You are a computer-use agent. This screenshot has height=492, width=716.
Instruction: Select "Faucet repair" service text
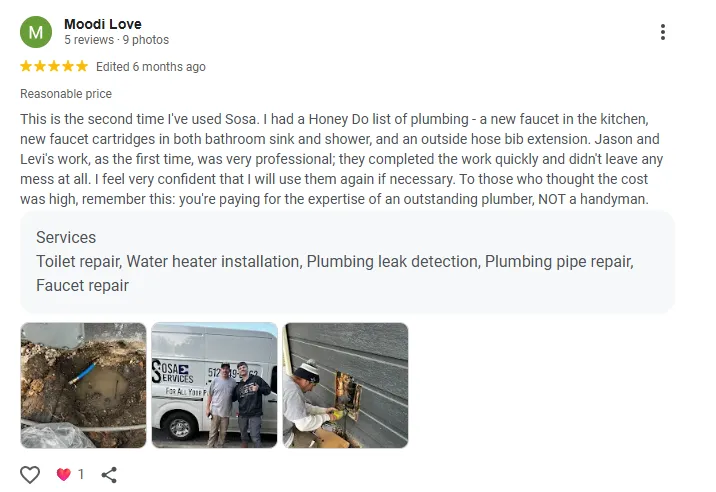pyautogui.click(x=82, y=285)
